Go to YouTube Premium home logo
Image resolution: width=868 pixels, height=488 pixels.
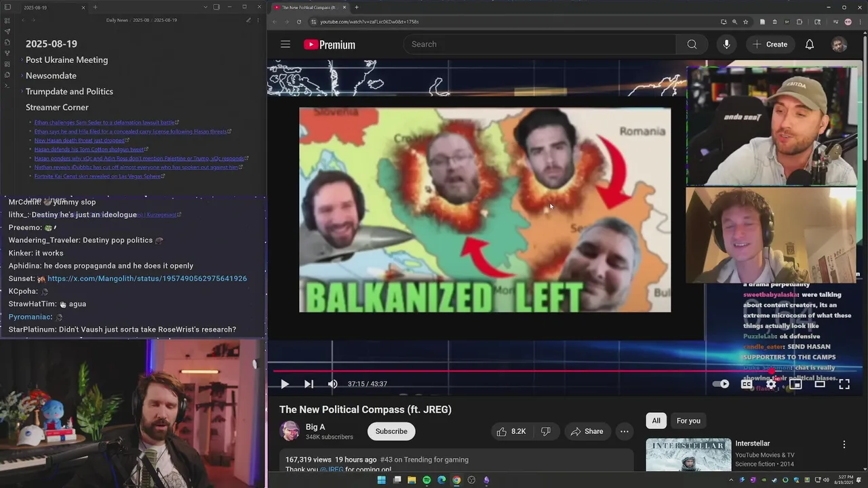330,45
